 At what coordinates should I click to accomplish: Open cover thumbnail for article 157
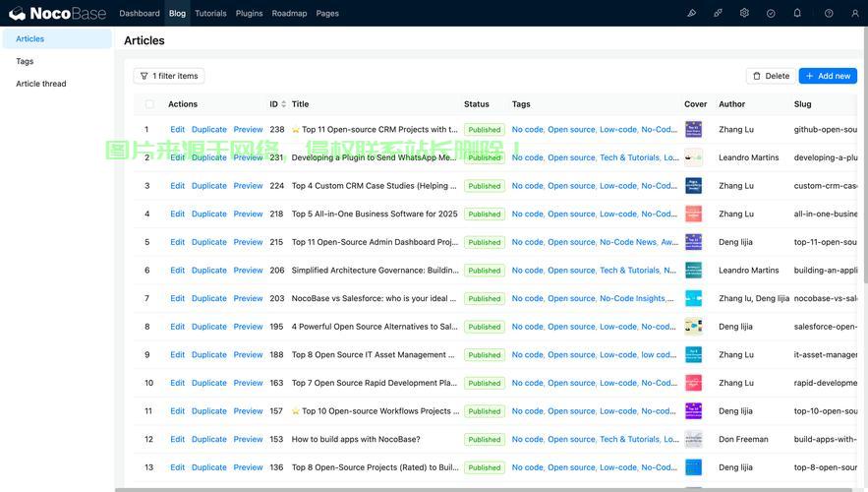694,411
